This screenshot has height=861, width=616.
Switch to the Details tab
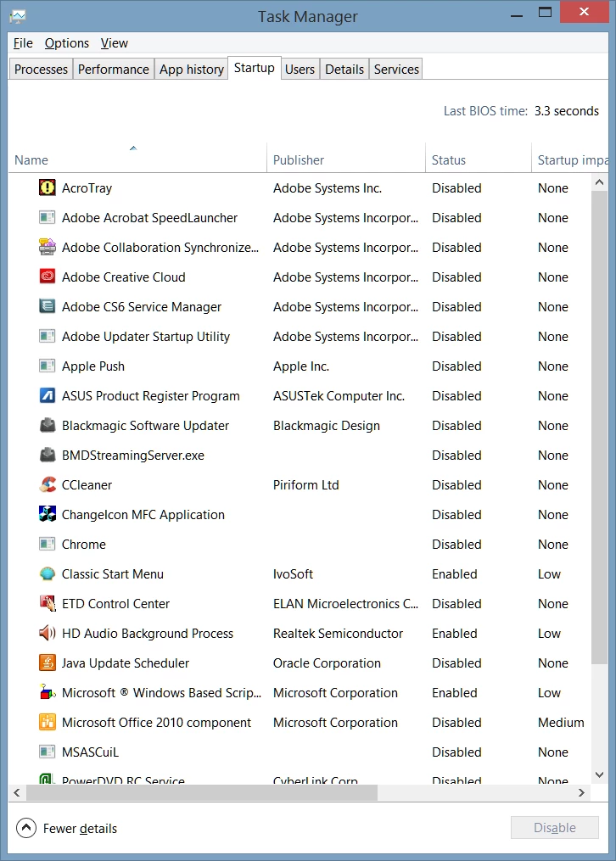pos(344,70)
